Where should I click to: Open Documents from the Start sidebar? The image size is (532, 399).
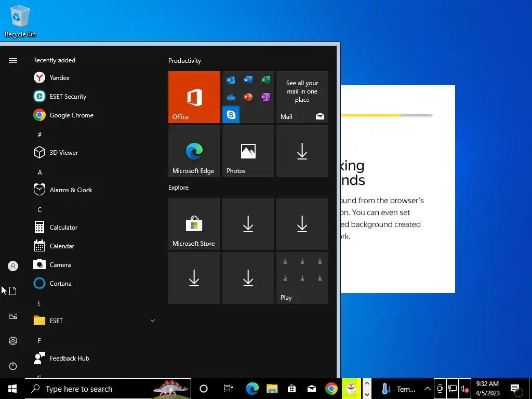point(13,291)
